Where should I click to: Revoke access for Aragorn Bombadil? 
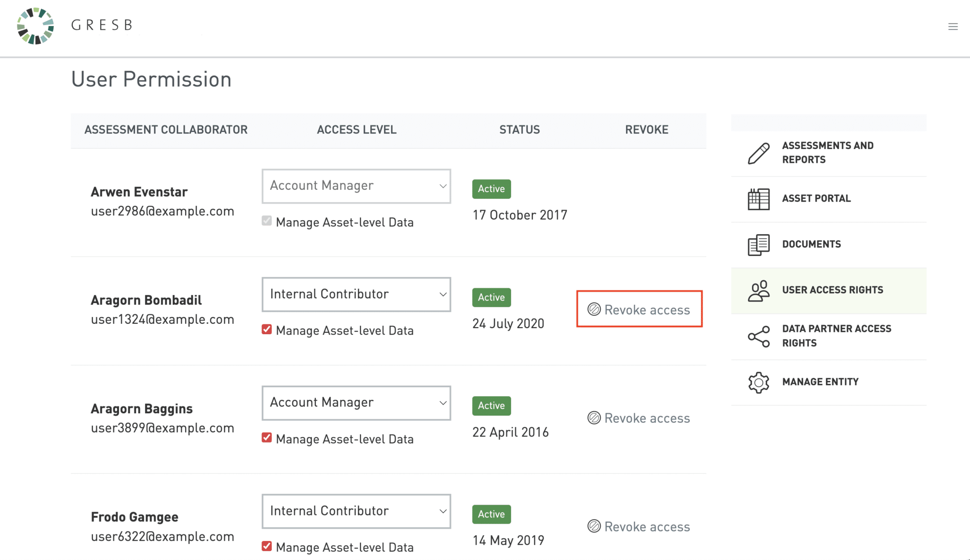point(639,310)
